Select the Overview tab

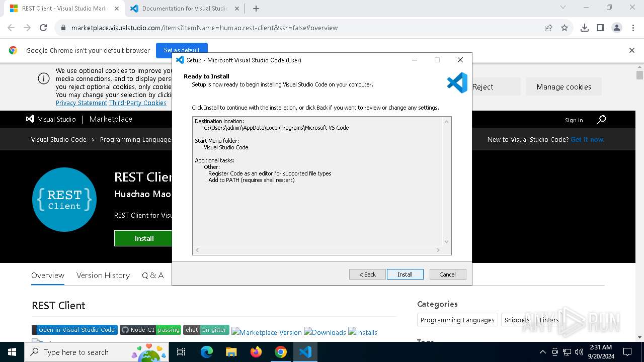coord(48,275)
